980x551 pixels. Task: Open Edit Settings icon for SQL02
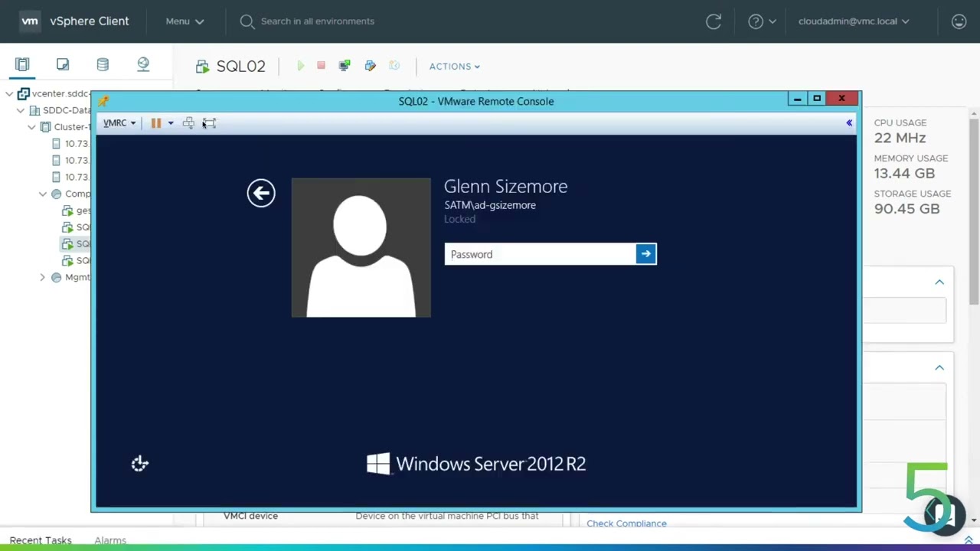(x=370, y=67)
